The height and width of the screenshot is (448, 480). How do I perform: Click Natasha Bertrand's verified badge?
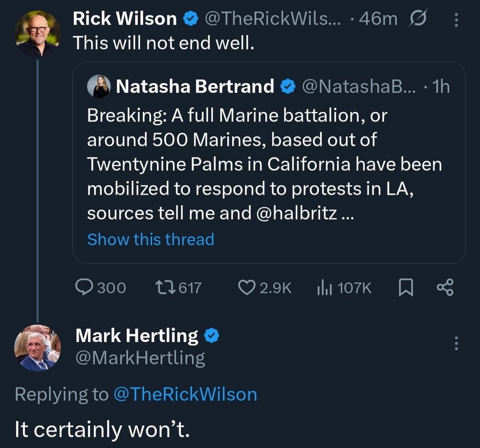point(288,86)
